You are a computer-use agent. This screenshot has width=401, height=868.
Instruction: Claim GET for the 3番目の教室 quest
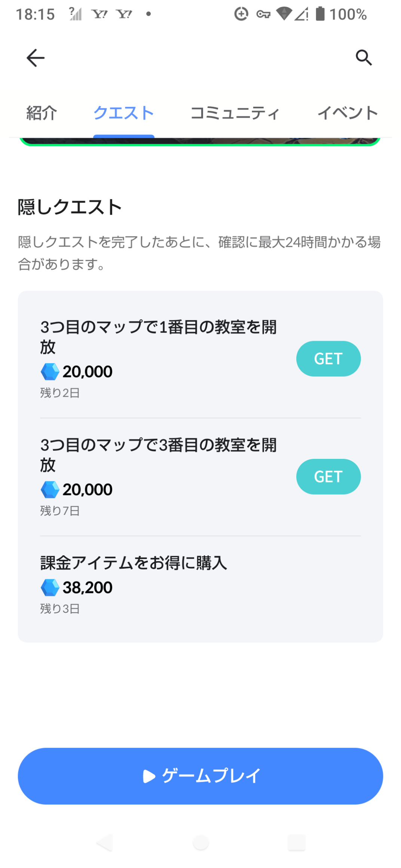point(328,477)
